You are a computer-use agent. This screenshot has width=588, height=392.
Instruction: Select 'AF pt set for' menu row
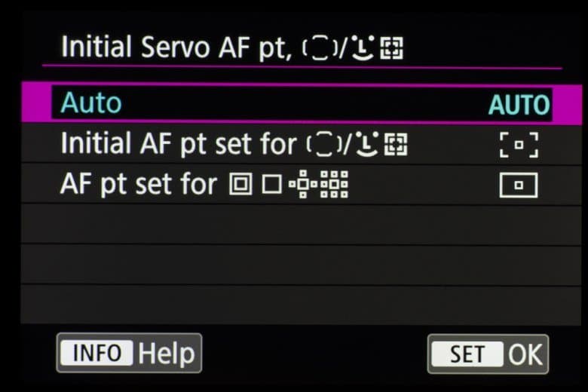[x=137, y=184]
